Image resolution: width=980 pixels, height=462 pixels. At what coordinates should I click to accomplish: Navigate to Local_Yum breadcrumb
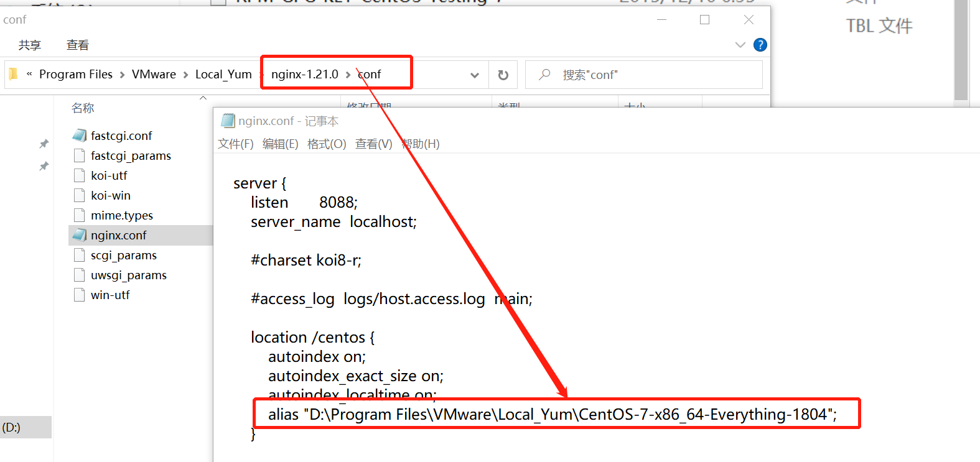pos(223,74)
